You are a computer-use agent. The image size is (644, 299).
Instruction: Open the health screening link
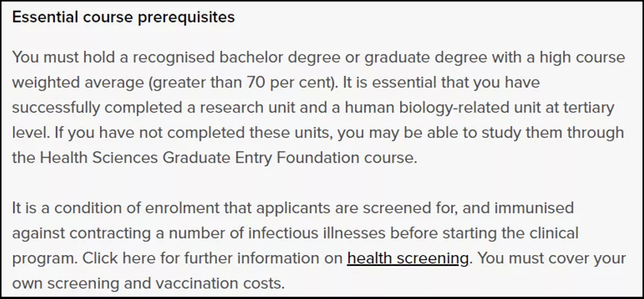click(408, 259)
